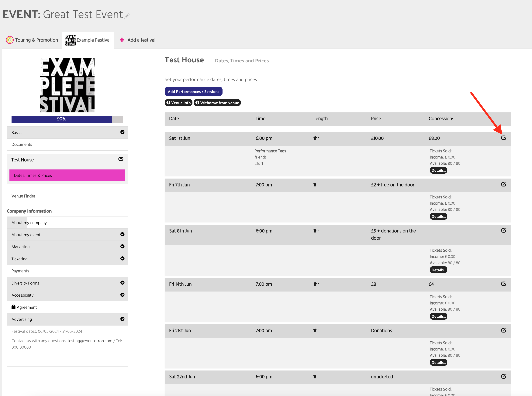Open About my event section
The width and height of the screenshot is (532, 396).
67,235
